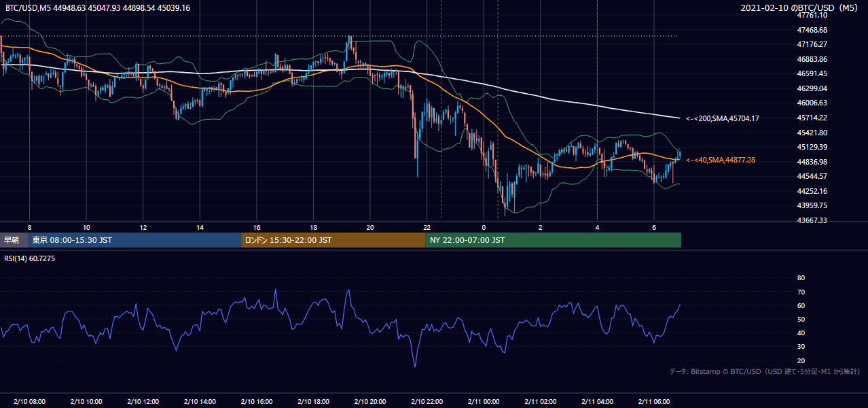Click hour label 12 under the price chart
The width and height of the screenshot is (868, 408).
[143, 227]
